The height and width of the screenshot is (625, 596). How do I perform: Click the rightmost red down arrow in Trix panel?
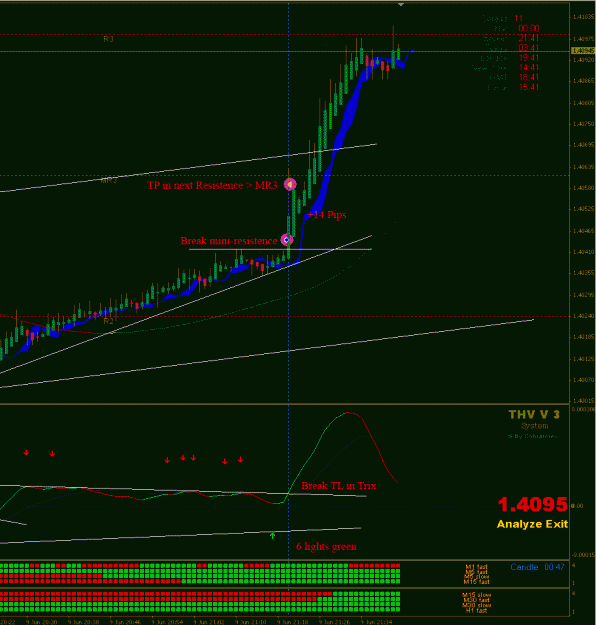(x=240, y=460)
